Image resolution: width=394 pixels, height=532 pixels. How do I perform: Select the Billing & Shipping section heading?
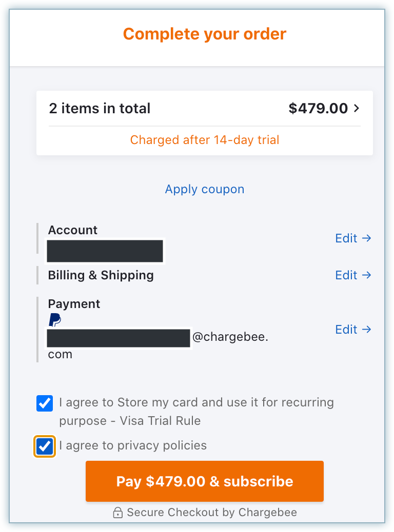[101, 275]
